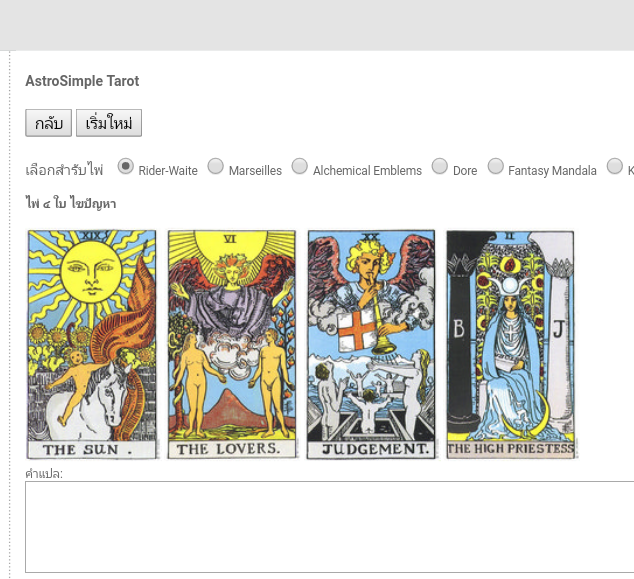Select the Marseilles deck radio button
The image size is (634, 579).
[x=216, y=166]
